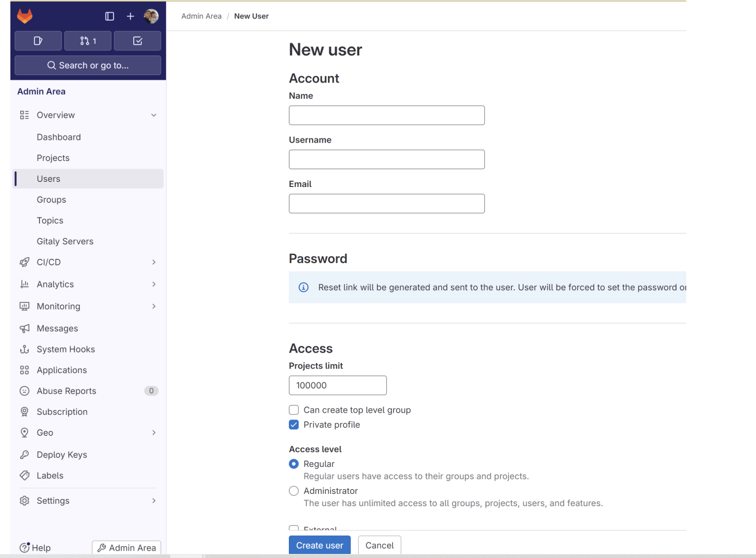
Task: Select Regular access level
Action: [x=294, y=464]
